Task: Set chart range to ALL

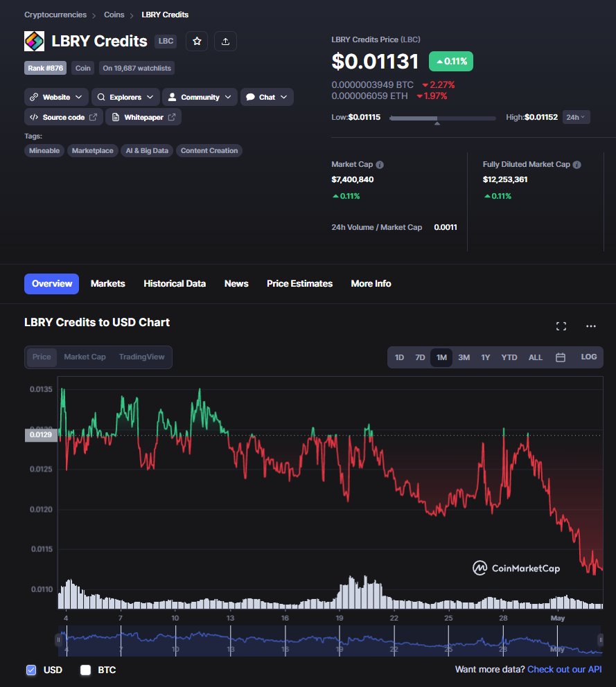Action: 536,357
